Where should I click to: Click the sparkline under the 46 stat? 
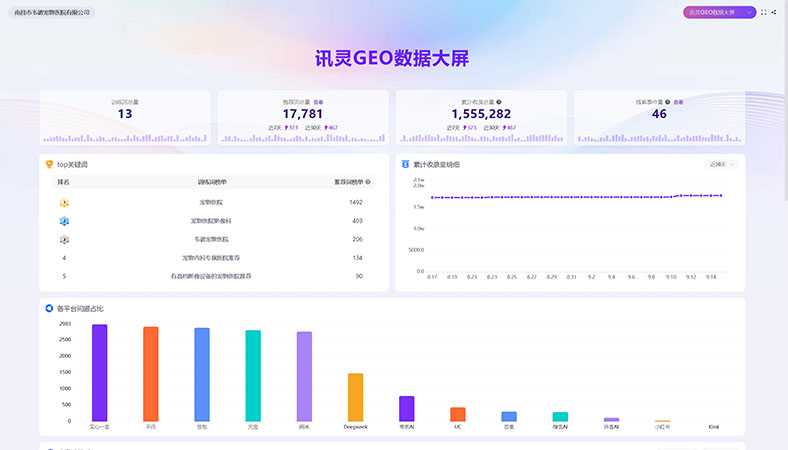[x=659, y=138]
